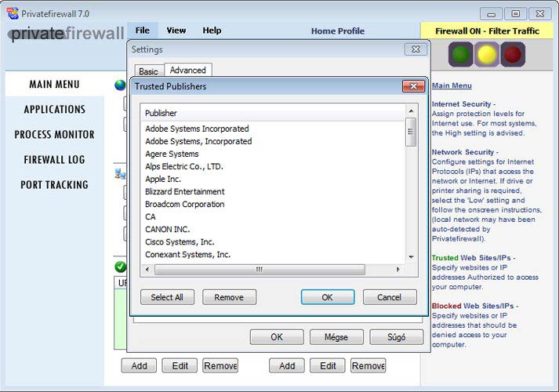Click the red block traffic light
The height and width of the screenshot is (392, 559).
point(513,55)
